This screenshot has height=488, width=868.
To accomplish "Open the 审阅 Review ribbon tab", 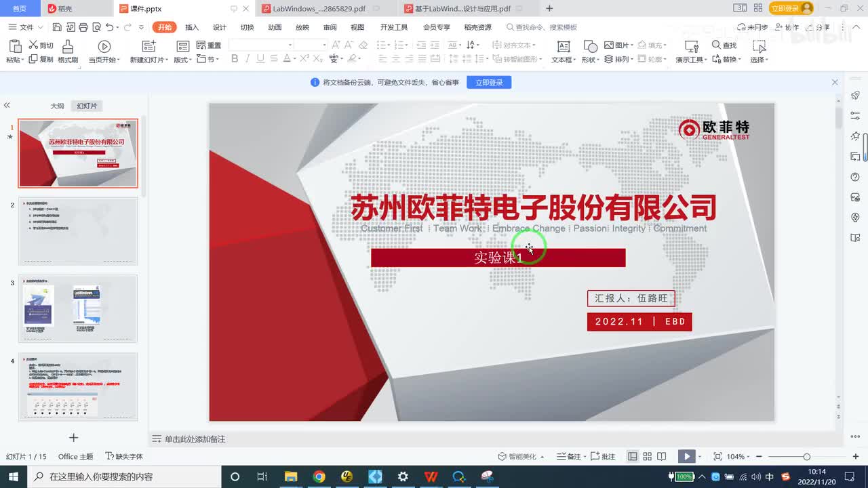I will pos(330,27).
